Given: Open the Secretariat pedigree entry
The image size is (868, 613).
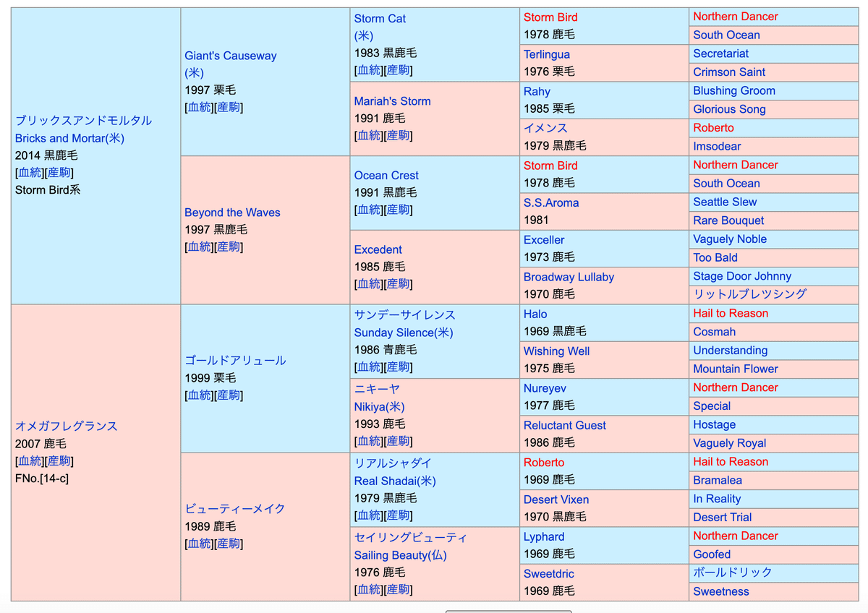Looking at the screenshot, I should (720, 53).
